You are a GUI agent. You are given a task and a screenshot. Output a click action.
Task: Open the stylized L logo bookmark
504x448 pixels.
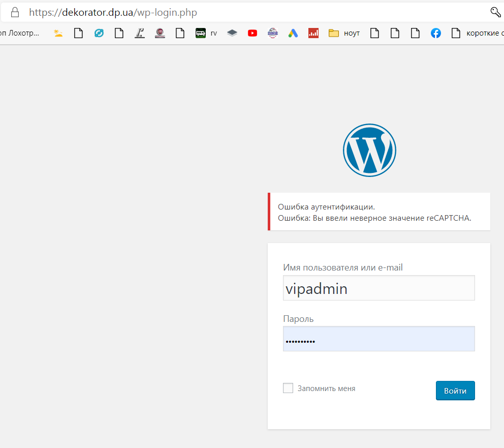pyautogui.click(x=140, y=33)
